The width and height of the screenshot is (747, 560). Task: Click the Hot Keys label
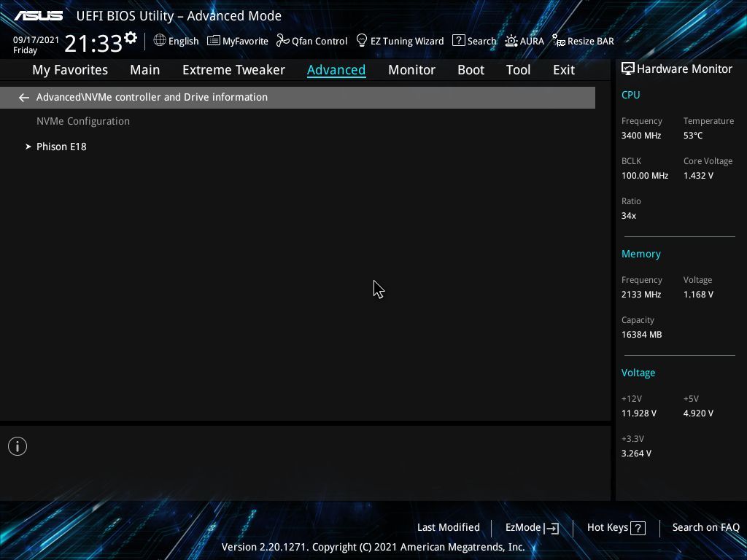608,528
